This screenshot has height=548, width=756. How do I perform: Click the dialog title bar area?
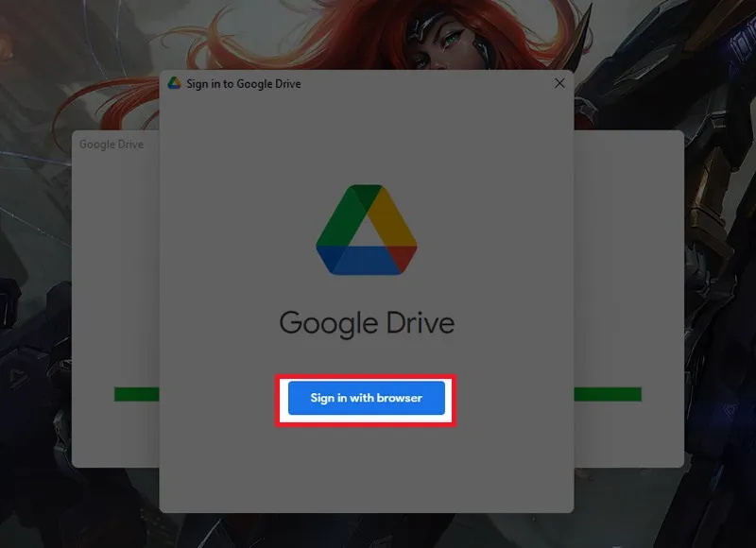[425, 83]
